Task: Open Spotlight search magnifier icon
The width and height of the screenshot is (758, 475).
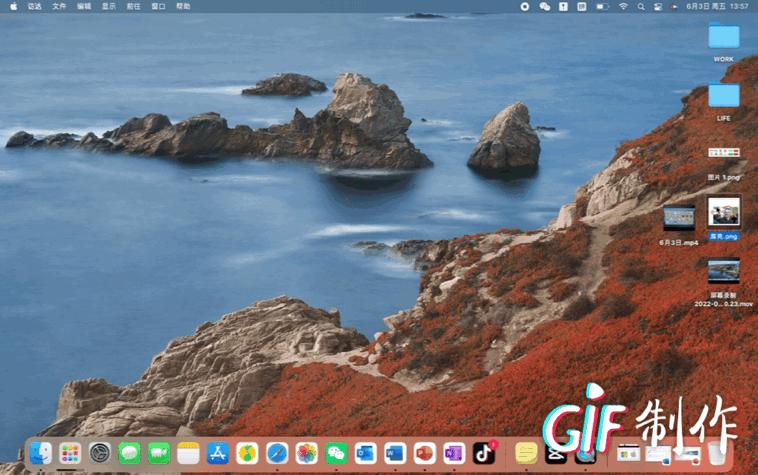Action: pyautogui.click(x=641, y=6)
